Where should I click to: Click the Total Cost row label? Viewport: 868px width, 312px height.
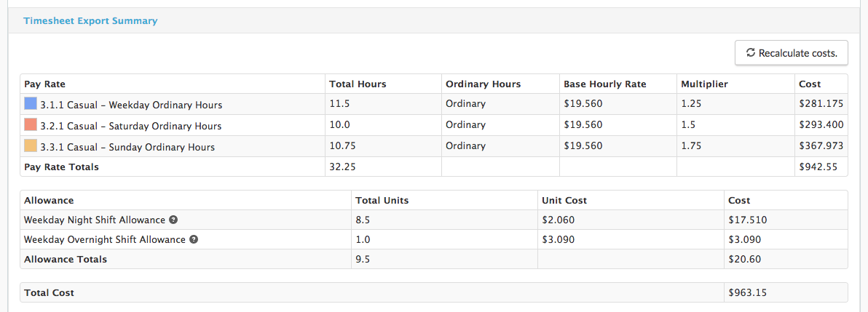click(x=50, y=292)
